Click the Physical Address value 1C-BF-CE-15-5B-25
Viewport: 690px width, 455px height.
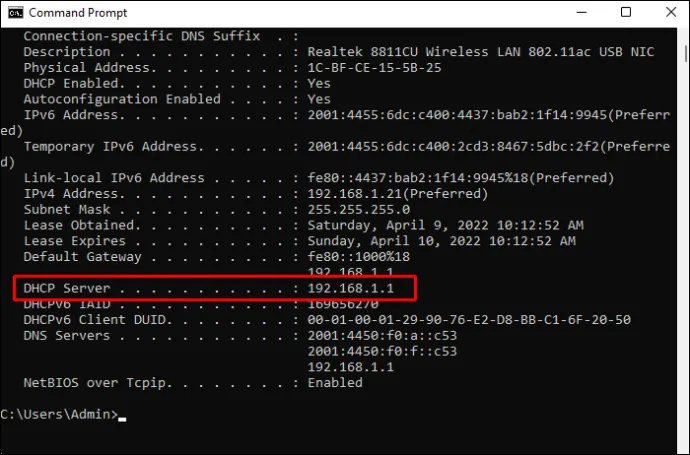tap(374, 68)
